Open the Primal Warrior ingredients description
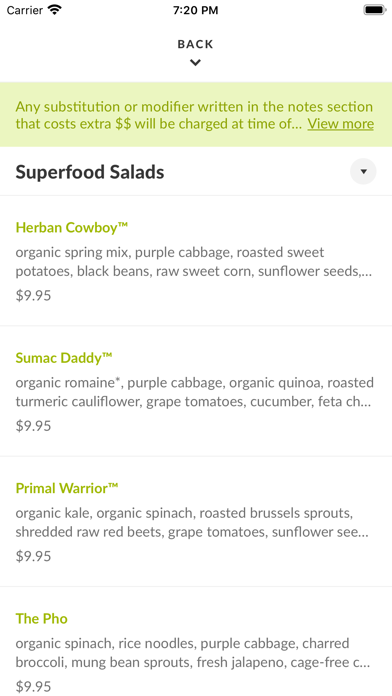This screenshot has width=392, height=696. coord(192,522)
